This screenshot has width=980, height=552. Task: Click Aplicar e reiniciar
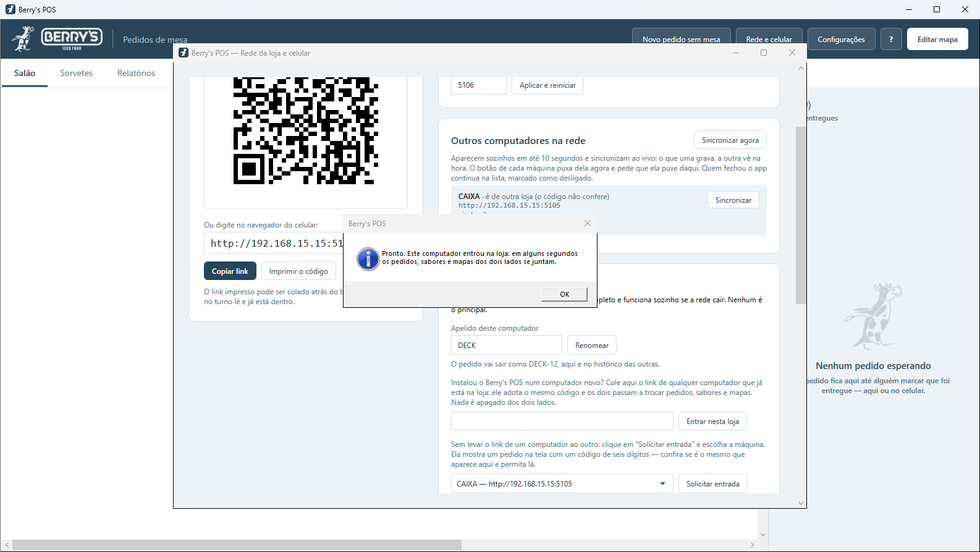pyautogui.click(x=547, y=85)
